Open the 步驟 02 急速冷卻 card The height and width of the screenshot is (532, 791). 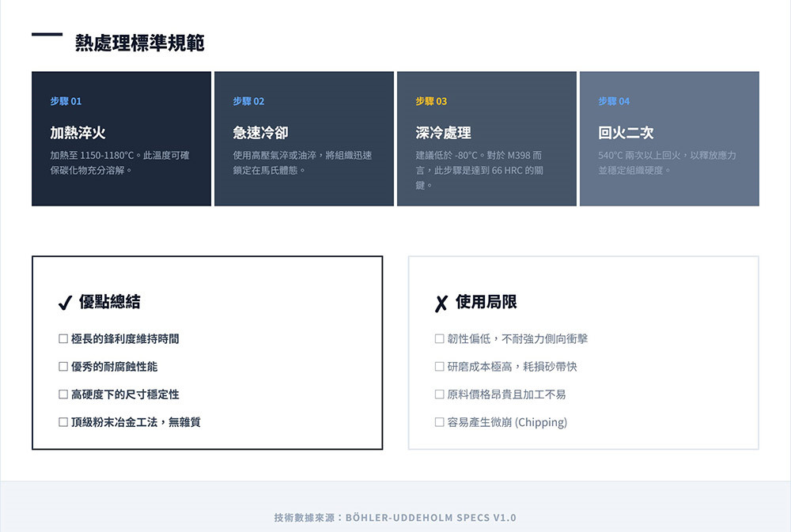pos(304,139)
